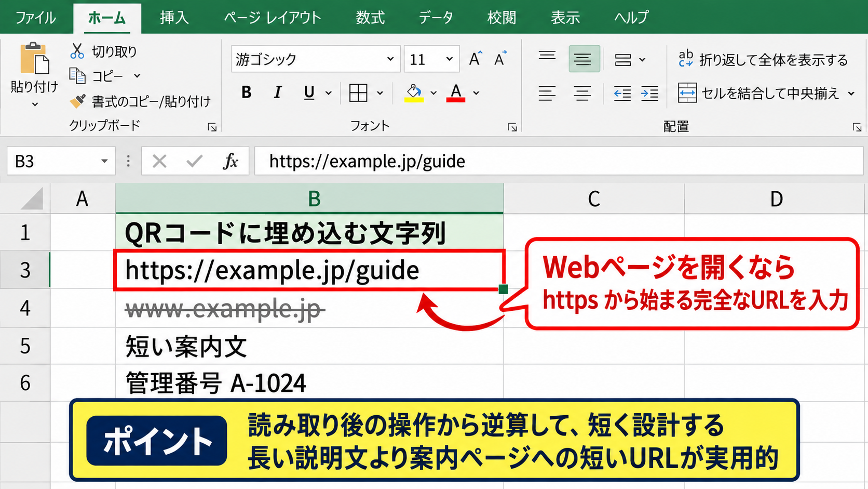Click the Copy icon
This screenshot has height=489, width=868.
tap(77, 76)
